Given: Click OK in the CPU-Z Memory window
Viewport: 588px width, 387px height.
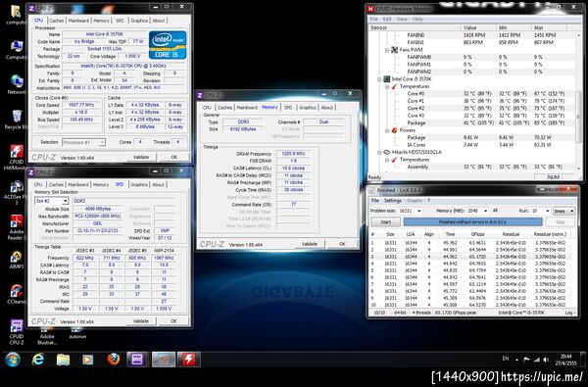Looking at the screenshot, I should coord(342,244).
